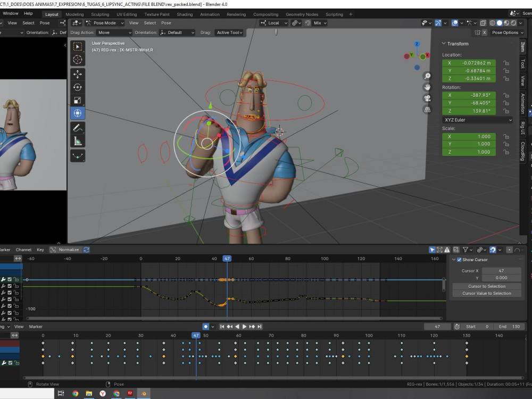Screen dimensions: 532x399
Task: Toggle Show Cursor checkbox
Action: pyautogui.click(x=459, y=260)
